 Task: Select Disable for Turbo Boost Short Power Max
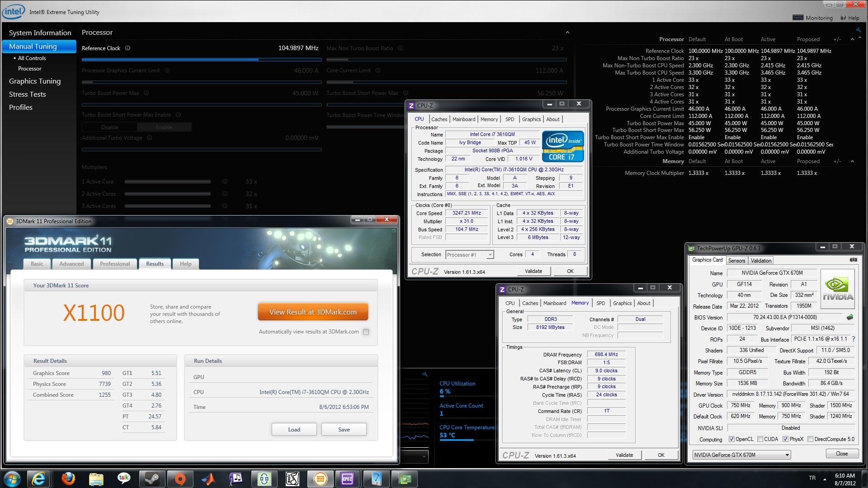pyautogui.click(x=109, y=127)
